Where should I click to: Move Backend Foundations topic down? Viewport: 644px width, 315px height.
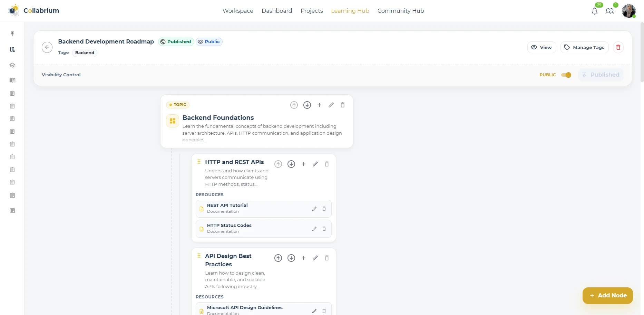(x=307, y=105)
